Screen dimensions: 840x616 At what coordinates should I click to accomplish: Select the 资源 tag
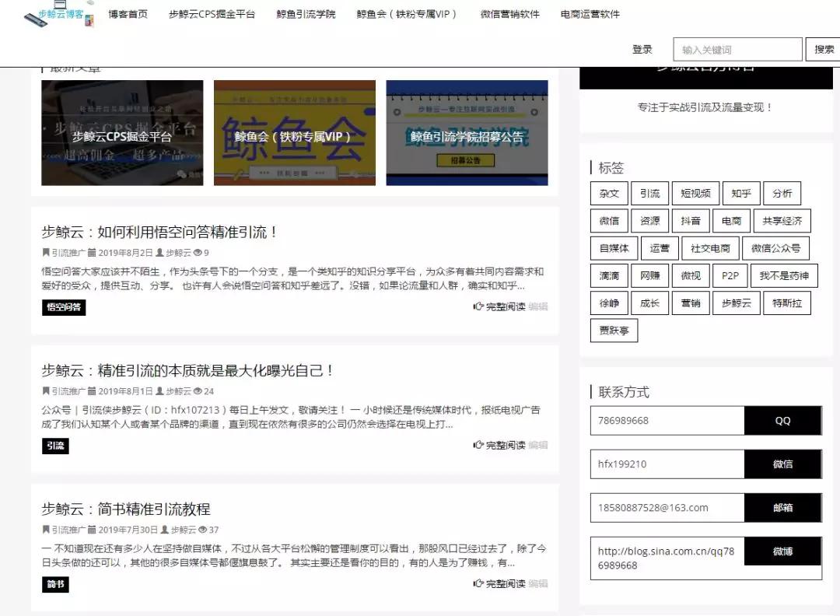[x=649, y=221]
